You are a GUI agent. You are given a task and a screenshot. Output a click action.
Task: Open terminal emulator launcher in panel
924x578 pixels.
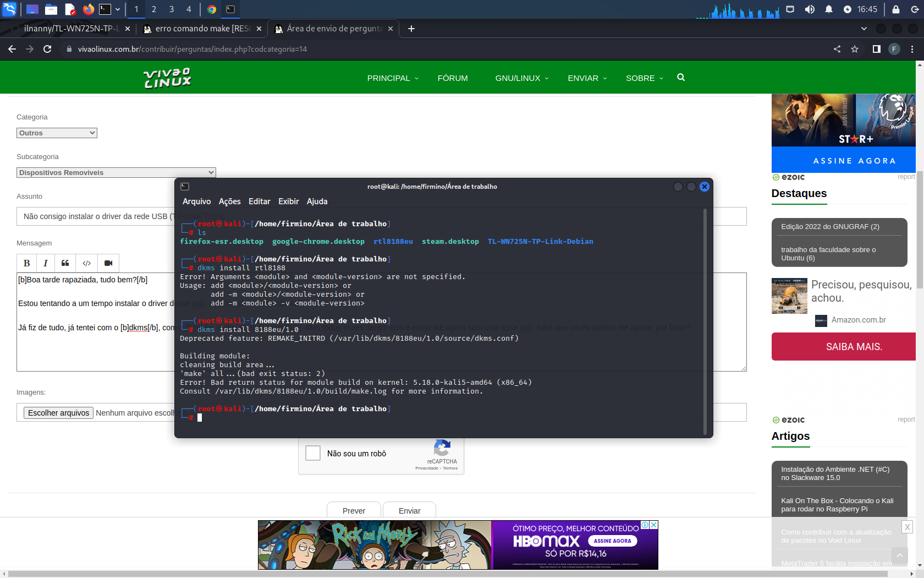(x=105, y=9)
